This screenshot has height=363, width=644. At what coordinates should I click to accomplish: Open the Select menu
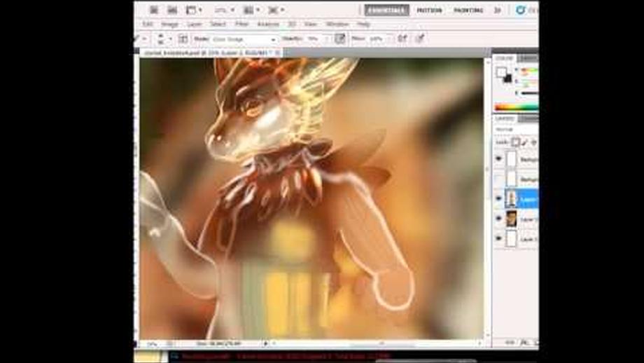(218, 25)
